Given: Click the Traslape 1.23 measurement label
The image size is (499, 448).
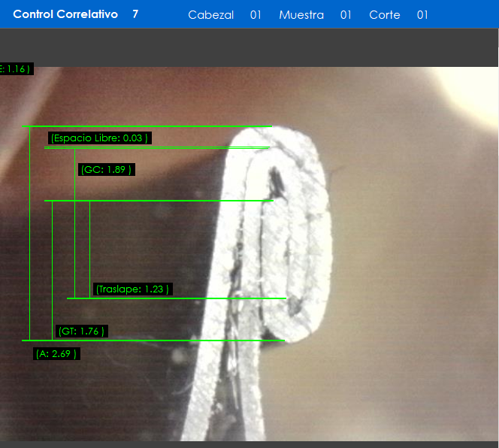Looking at the screenshot, I should 132,289.
